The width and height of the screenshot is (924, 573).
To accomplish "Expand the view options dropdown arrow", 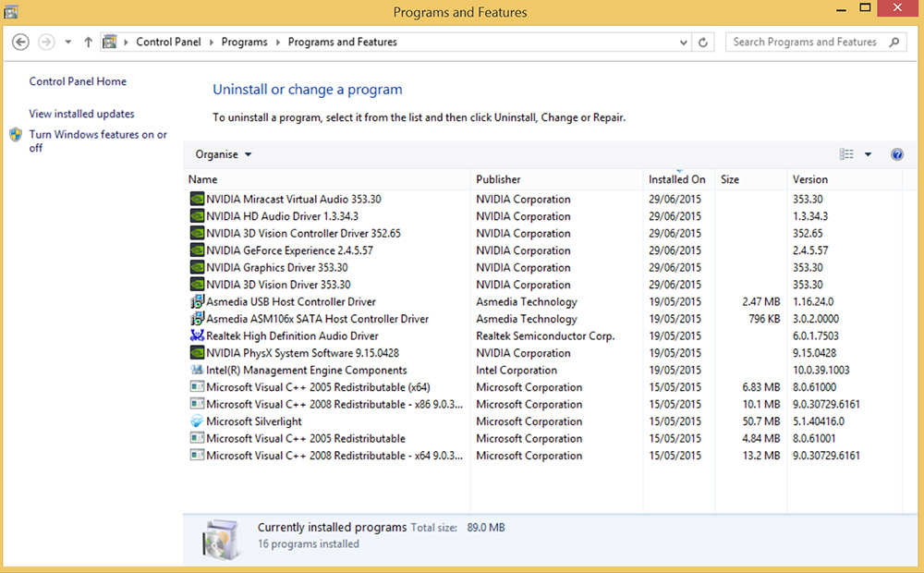I will (868, 154).
